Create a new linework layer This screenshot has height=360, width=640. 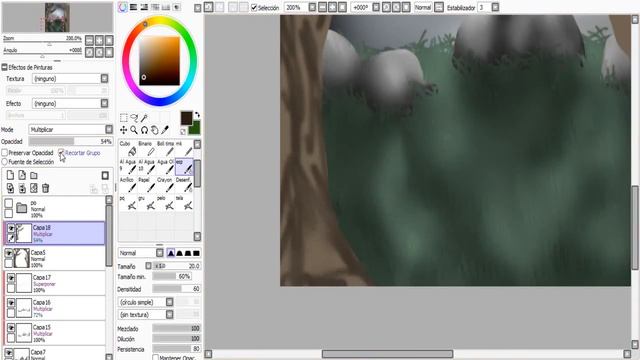[x=22, y=176]
